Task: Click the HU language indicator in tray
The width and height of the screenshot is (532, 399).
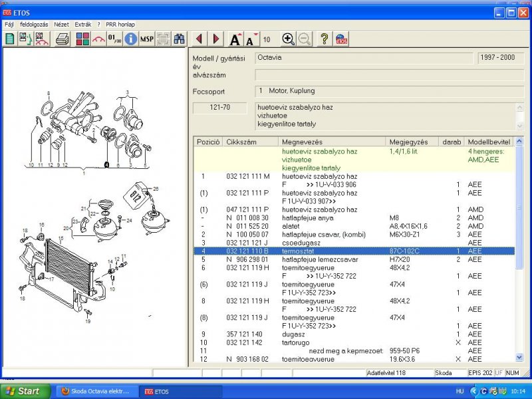Action: click(460, 392)
